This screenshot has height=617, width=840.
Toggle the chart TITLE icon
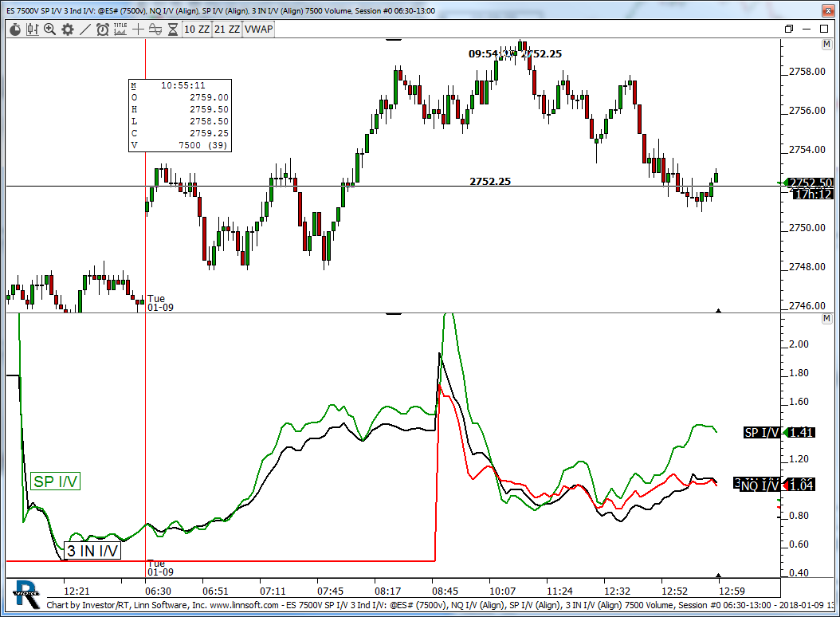coord(120,29)
